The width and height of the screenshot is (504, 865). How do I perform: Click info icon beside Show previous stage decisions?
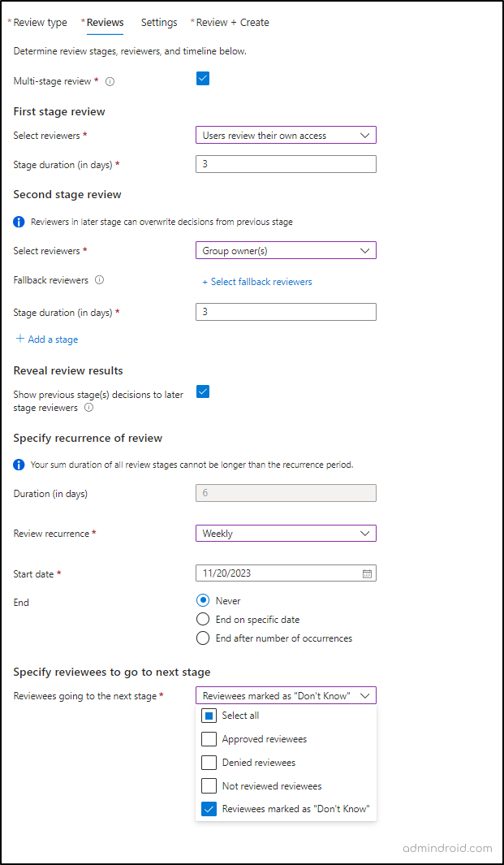click(x=88, y=408)
